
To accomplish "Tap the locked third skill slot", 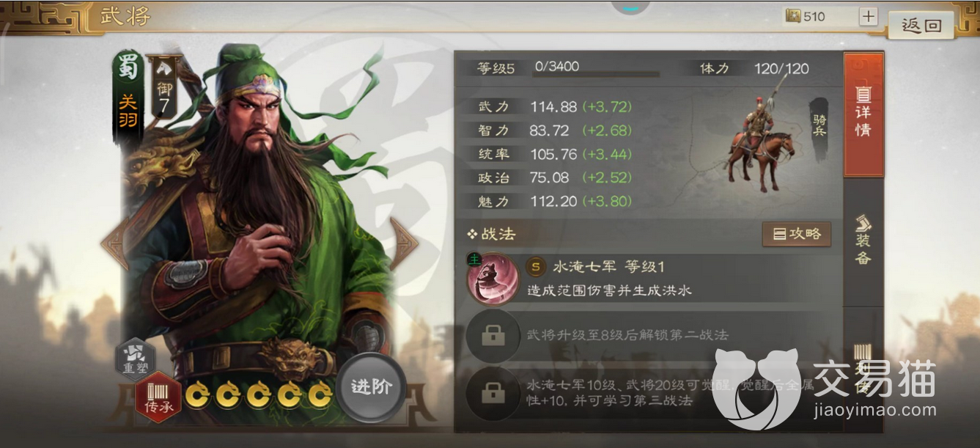I will click(x=491, y=394).
